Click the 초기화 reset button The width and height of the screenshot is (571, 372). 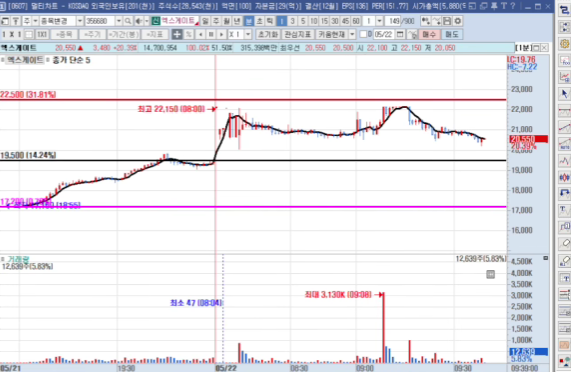tap(268, 35)
